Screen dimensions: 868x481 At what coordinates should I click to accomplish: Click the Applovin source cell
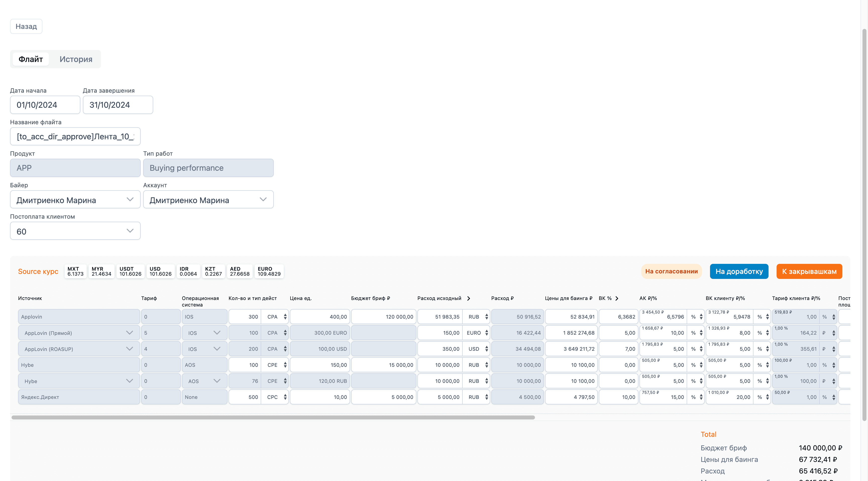(x=79, y=317)
